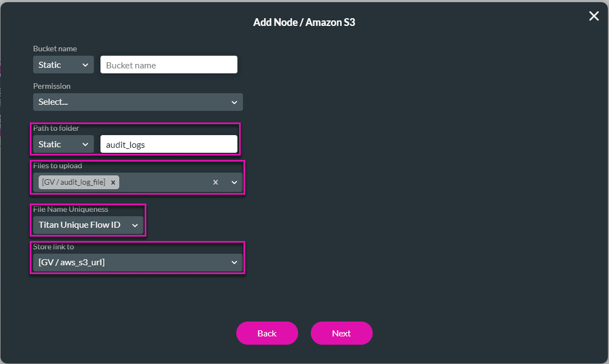
Task: Click the close X in the dialog corner
Action: [x=594, y=16]
